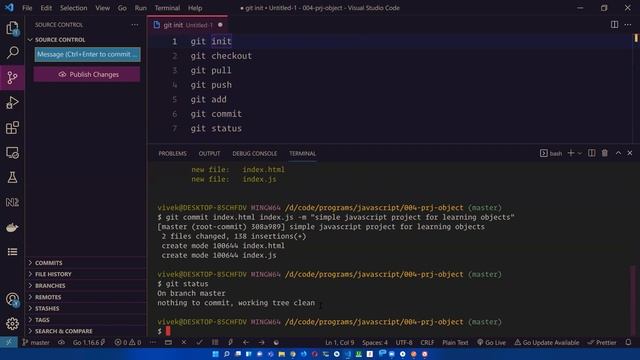
Task: Show errors and warnings count
Action: pos(128,342)
